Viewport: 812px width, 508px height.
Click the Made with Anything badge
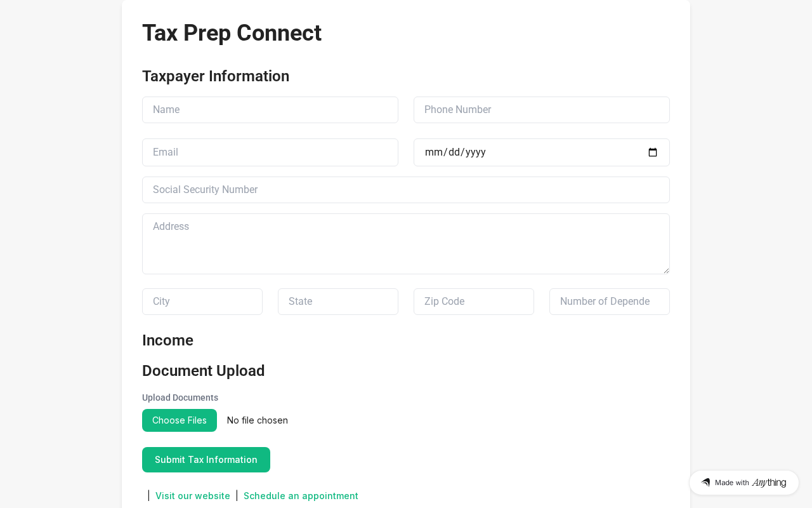pos(744,483)
